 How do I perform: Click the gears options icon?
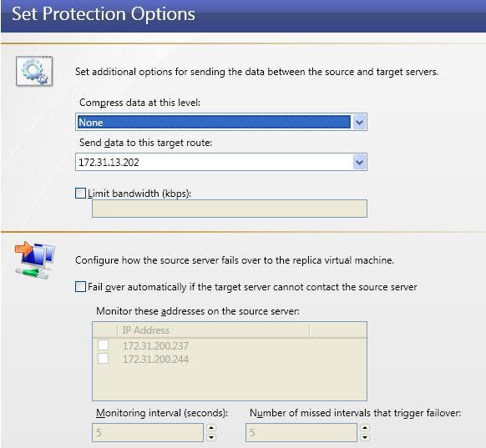[34, 71]
